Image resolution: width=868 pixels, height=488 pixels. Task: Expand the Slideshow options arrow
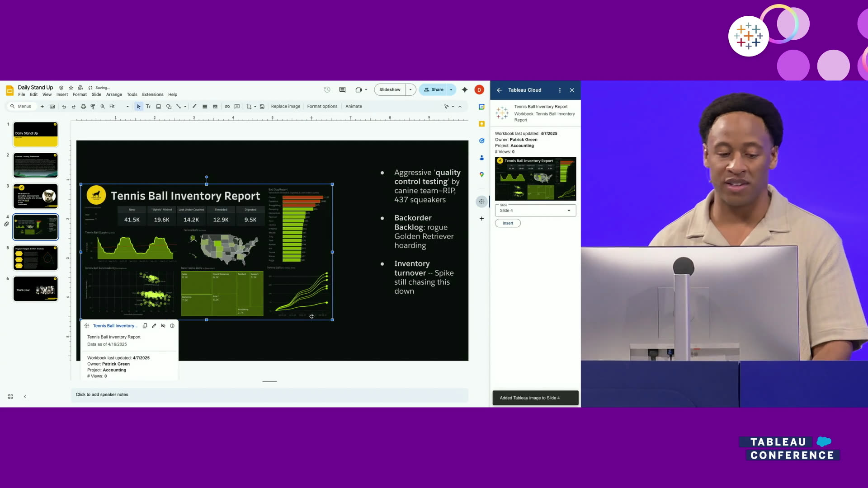point(410,90)
